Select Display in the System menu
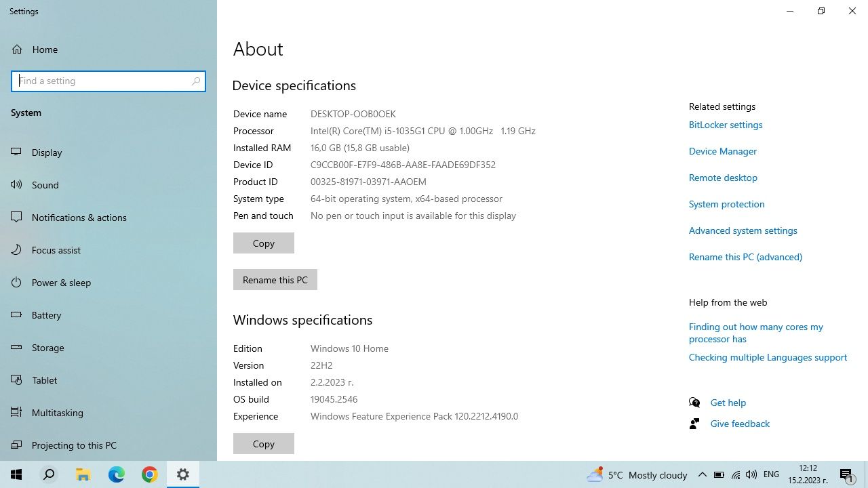The height and width of the screenshot is (488, 868). tap(108, 152)
